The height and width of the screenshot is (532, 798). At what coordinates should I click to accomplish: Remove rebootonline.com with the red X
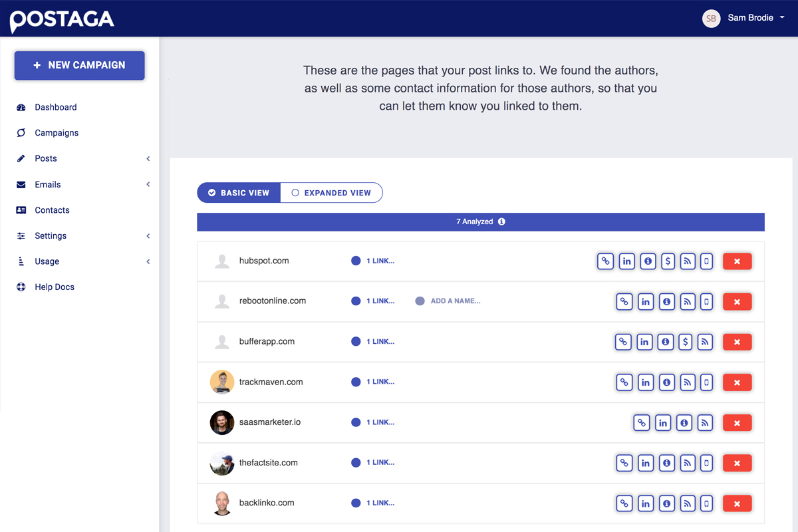(737, 301)
